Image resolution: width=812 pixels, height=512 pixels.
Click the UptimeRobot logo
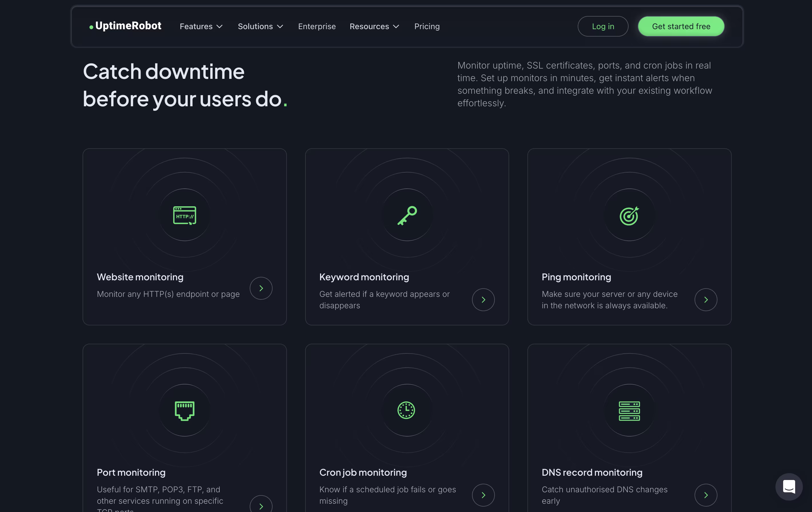pos(125,26)
